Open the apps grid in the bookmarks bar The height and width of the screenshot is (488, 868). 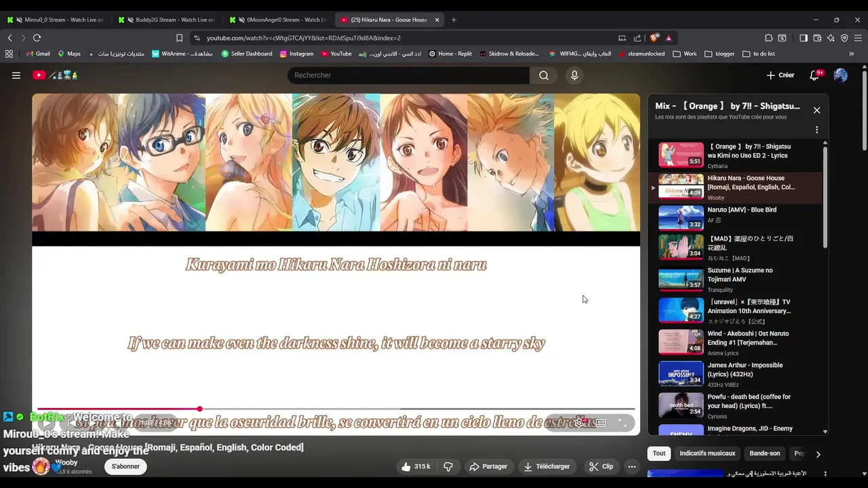click(9, 54)
